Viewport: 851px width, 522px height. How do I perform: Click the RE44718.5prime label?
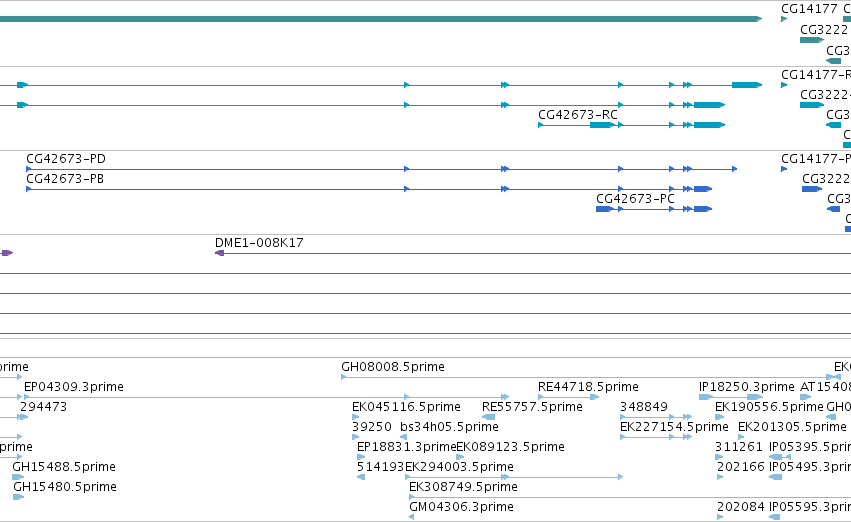[588, 387]
